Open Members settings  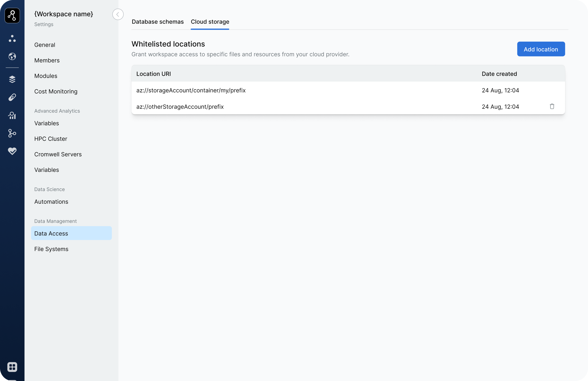[x=47, y=60]
